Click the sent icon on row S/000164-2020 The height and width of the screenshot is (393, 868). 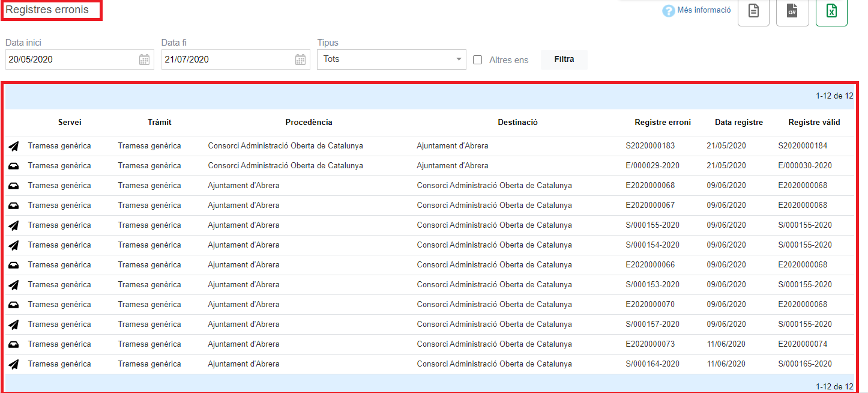pyautogui.click(x=14, y=364)
